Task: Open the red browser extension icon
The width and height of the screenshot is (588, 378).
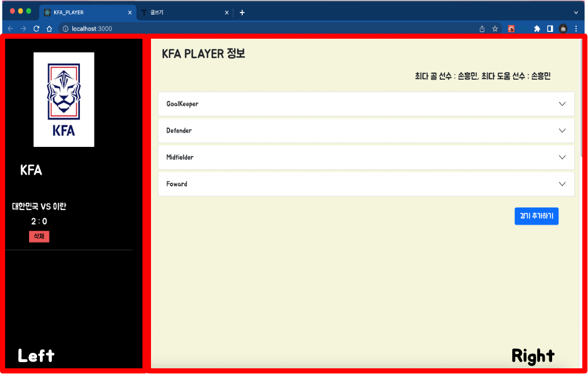Action: pos(511,29)
